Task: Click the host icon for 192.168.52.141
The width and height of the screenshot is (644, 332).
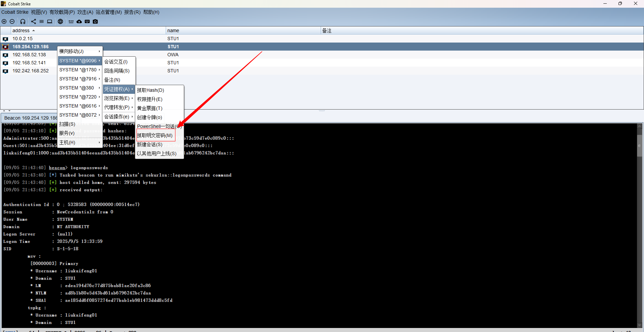Action: [x=5, y=63]
